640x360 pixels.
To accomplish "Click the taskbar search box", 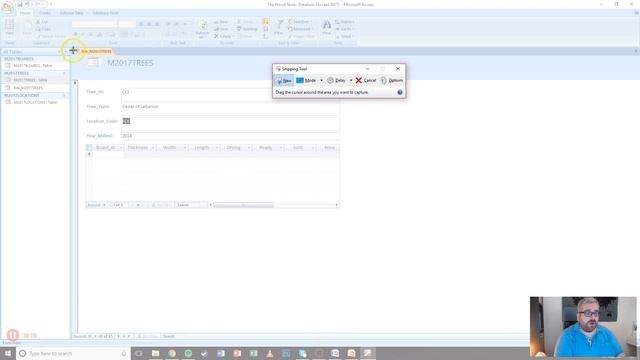I will [73, 353].
